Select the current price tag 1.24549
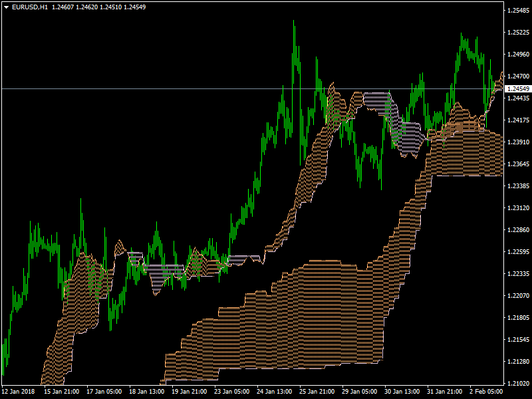The width and height of the screenshot is (532, 399). [x=517, y=88]
